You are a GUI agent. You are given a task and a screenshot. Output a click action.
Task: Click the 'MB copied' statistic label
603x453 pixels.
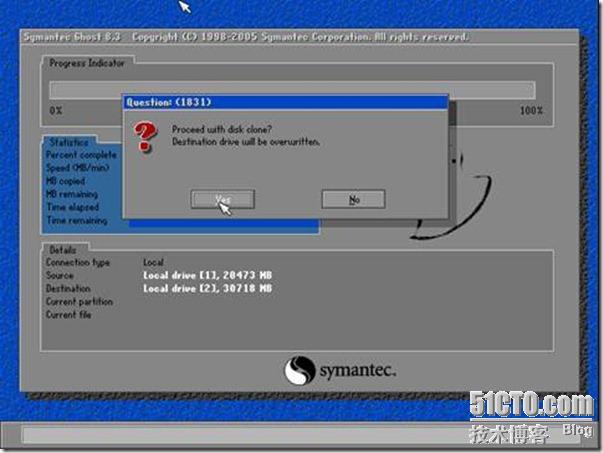pyautogui.click(x=66, y=181)
